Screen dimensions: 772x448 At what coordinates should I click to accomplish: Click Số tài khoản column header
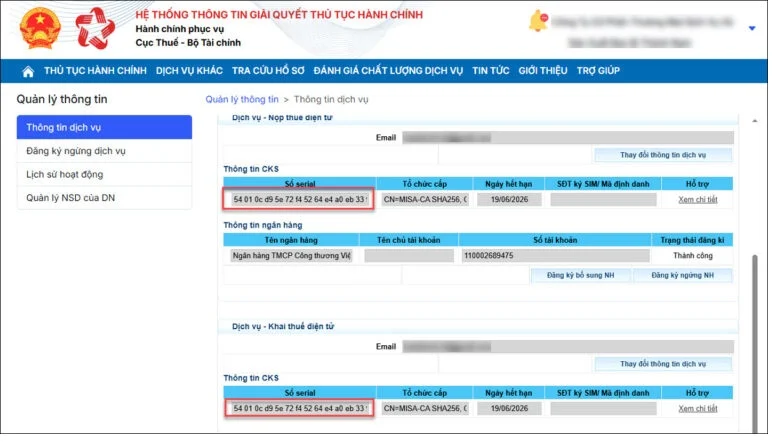pos(555,240)
